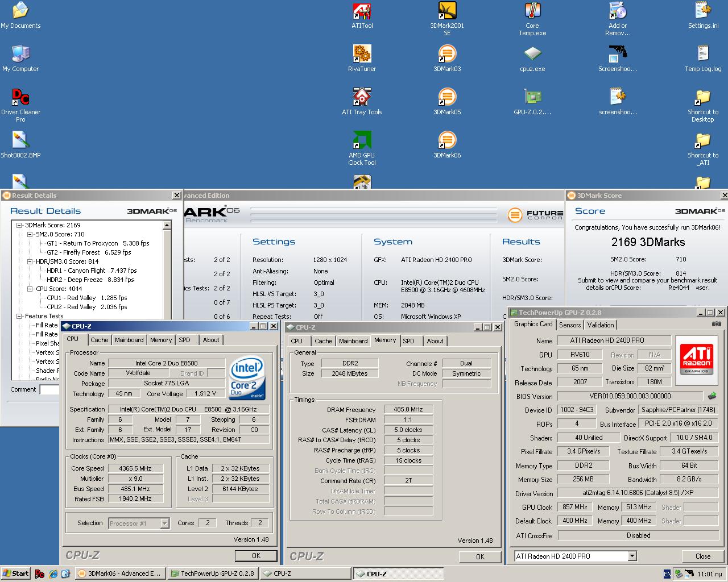
Task: Open CPU tab in CPU-Z memory window
Action: (297, 341)
